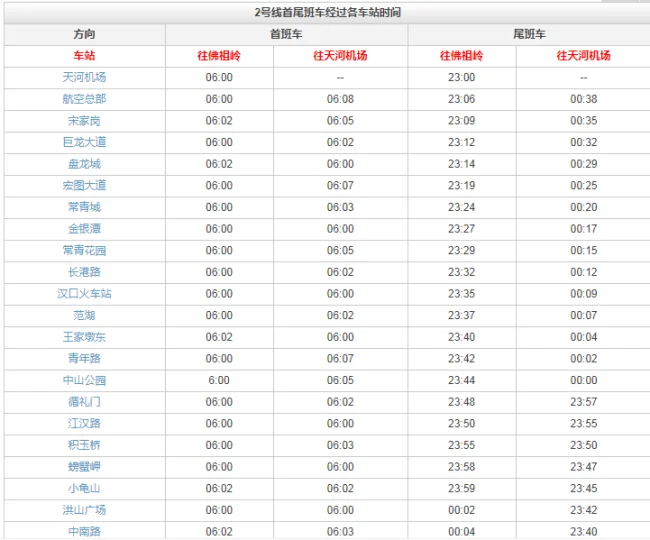Click the 盘龙城 station name
The image size is (650, 540).
[84, 164]
